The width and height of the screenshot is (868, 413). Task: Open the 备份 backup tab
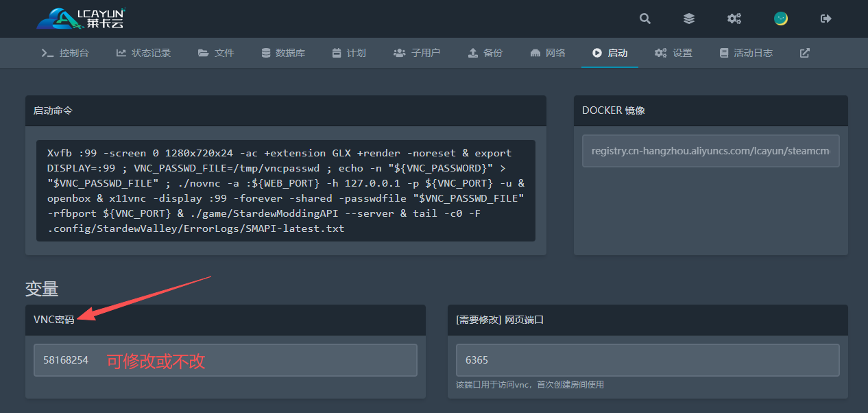point(485,53)
